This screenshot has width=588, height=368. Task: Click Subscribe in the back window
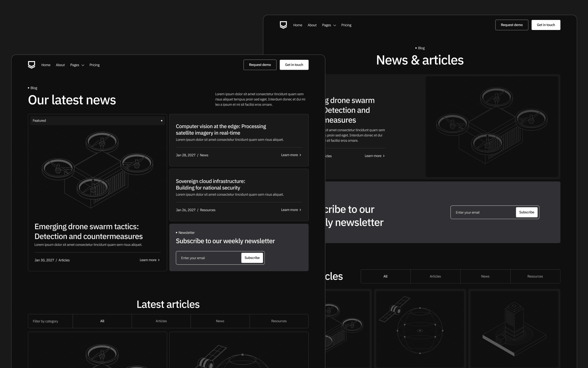[x=526, y=212]
